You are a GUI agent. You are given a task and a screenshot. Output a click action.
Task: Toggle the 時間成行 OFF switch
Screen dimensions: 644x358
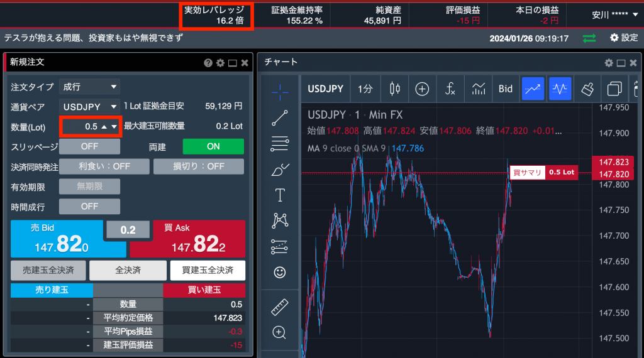pyautogui.click(x=89, y=206)
